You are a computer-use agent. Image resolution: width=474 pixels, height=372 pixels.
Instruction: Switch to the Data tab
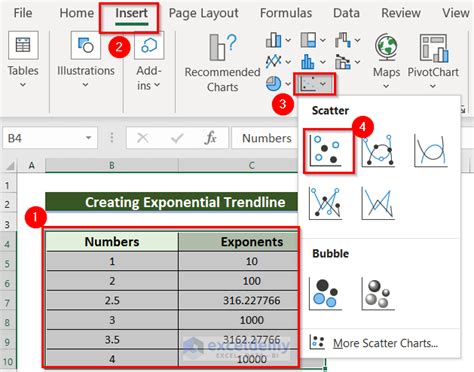347,13
